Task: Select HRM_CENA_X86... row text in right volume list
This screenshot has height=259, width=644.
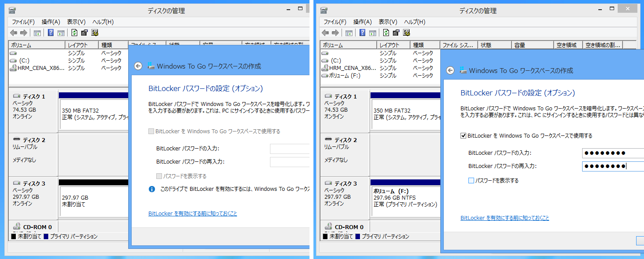Action: point(353,68)
